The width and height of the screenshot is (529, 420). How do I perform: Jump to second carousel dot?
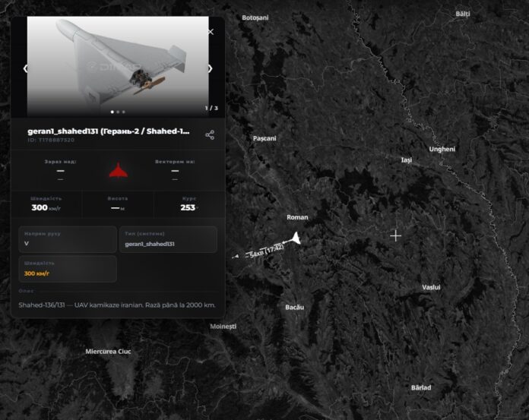click(x=118, y=112)
